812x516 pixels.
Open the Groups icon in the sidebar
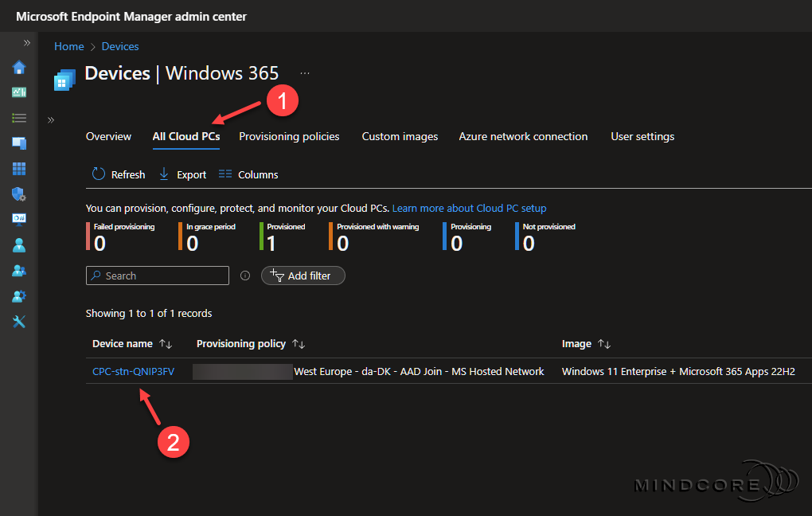click(19, 271)
